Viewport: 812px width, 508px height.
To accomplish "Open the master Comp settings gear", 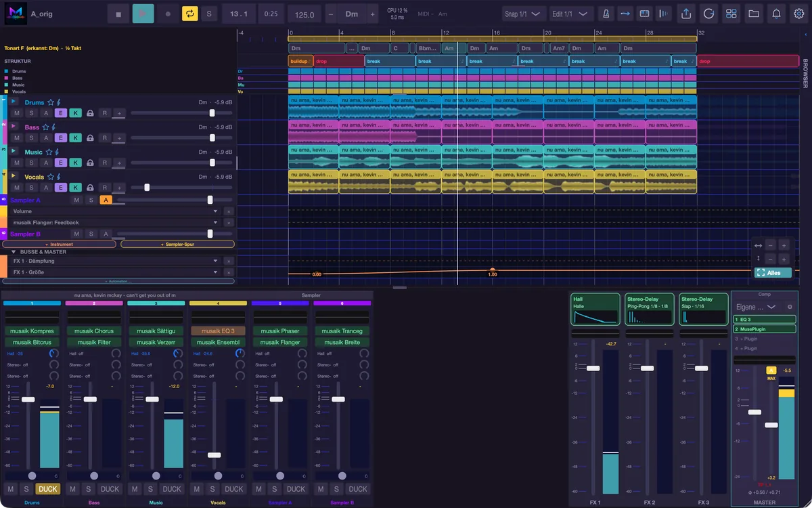I will tap(789, 307).
